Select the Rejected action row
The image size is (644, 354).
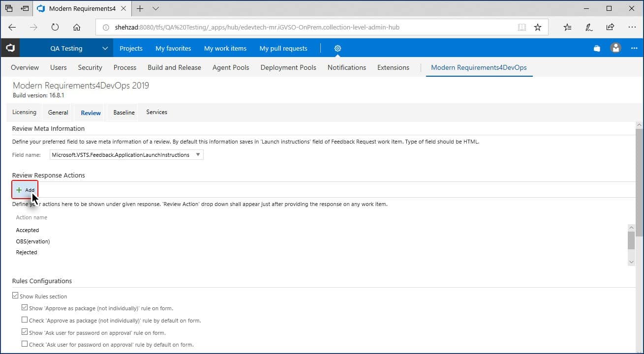point(27,252)
